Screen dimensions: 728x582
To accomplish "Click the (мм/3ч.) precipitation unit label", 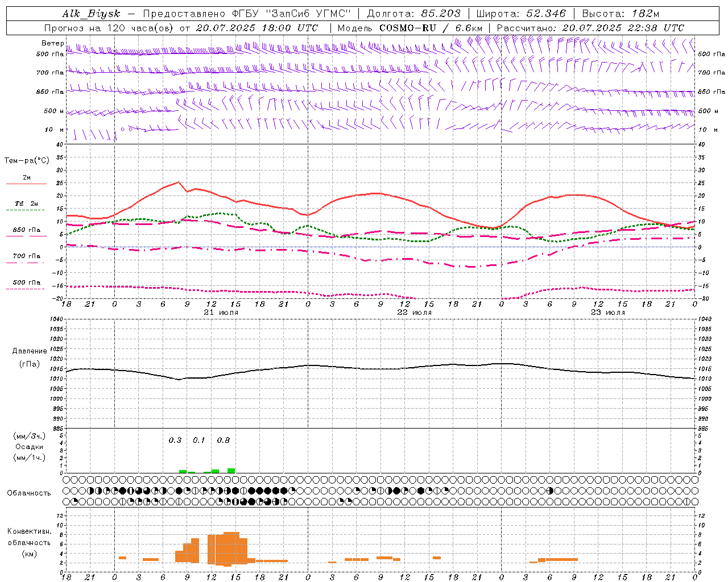I will click(x=30, y=436).
